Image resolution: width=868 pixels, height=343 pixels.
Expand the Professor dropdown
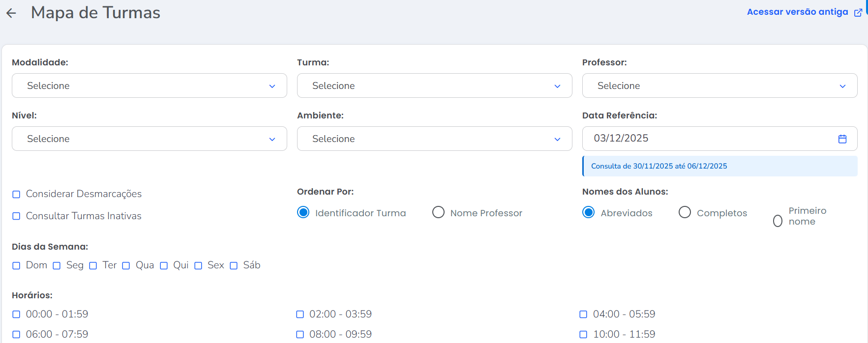click(x=719, y=86)
